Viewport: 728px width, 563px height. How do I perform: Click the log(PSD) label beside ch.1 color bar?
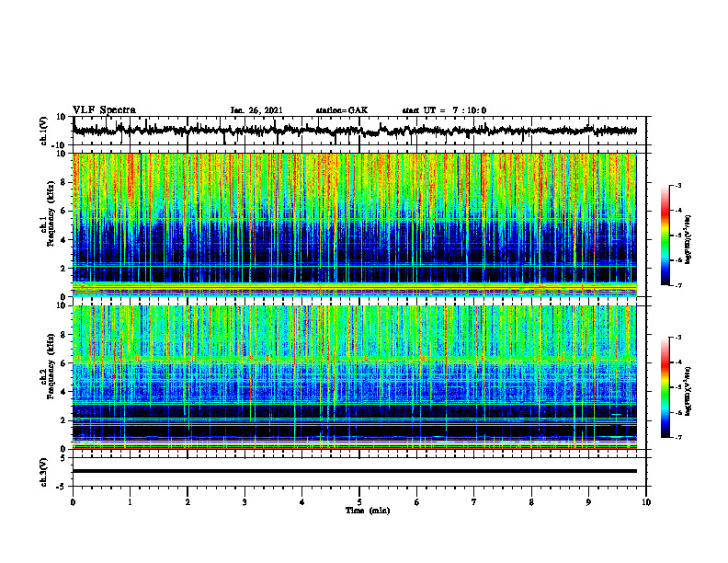click(688, 239)
